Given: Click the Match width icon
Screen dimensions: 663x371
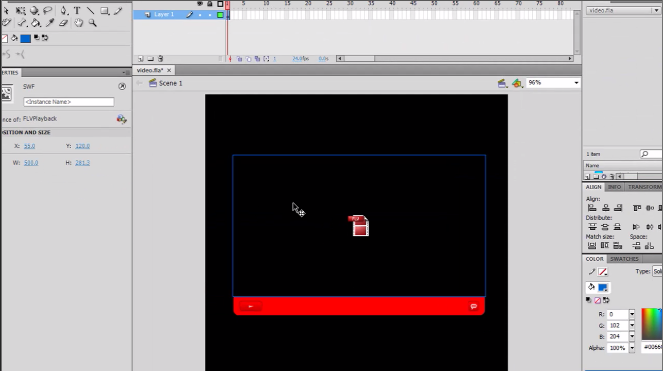Looking at the screenshot, I should pos(592,246).
